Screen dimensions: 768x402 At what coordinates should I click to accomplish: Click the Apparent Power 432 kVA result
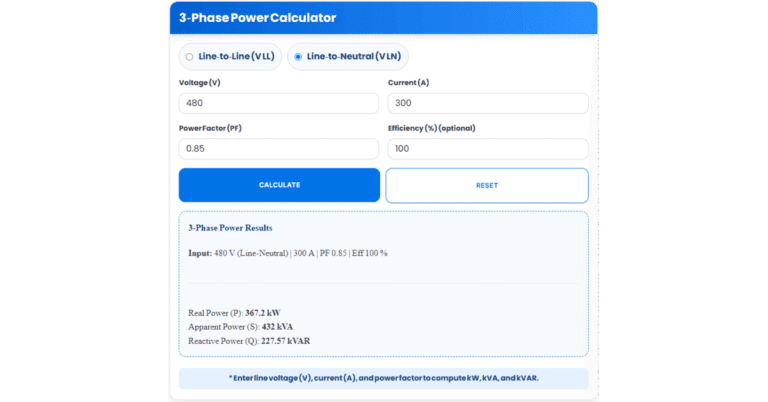click(x=240, y=327)
